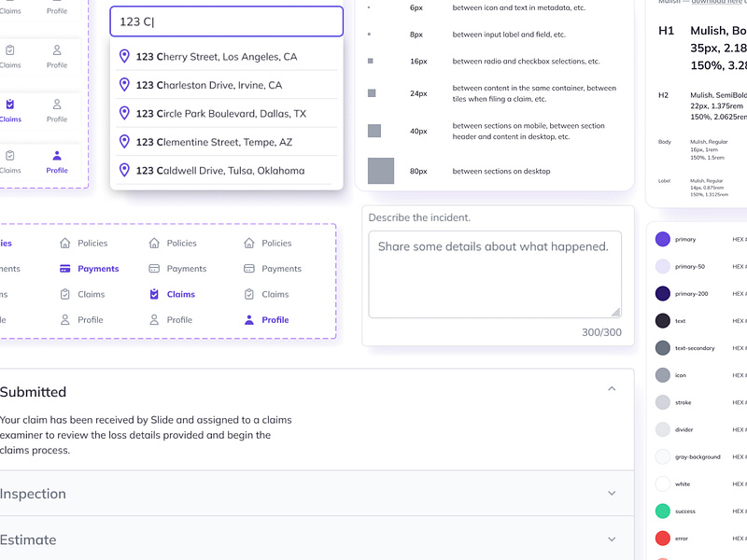Click the red error color swatch

click(x=662, y=539)
